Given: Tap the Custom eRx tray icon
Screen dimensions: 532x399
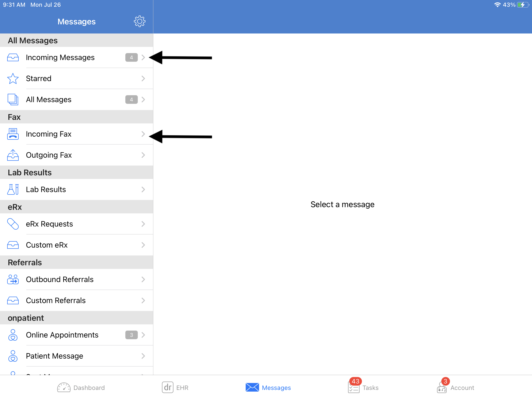Looking at the screenshot, I should (13, 245).
